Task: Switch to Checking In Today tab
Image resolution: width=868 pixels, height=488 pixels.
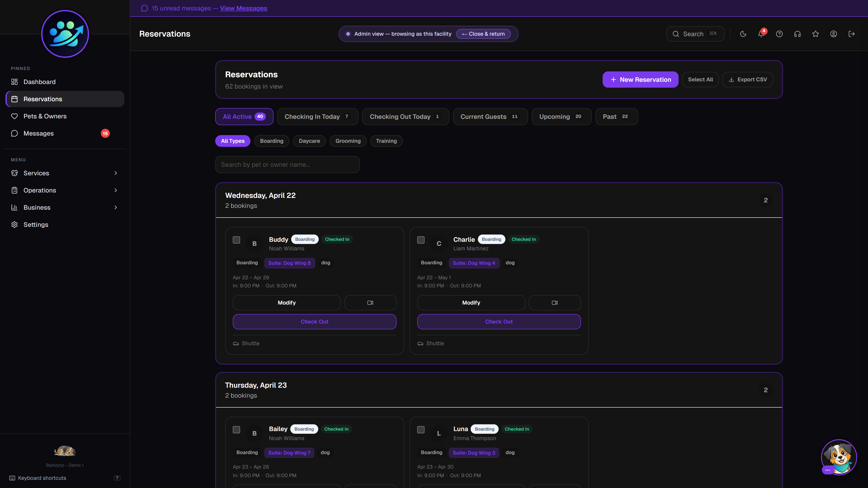Action: tap(317, 117)
